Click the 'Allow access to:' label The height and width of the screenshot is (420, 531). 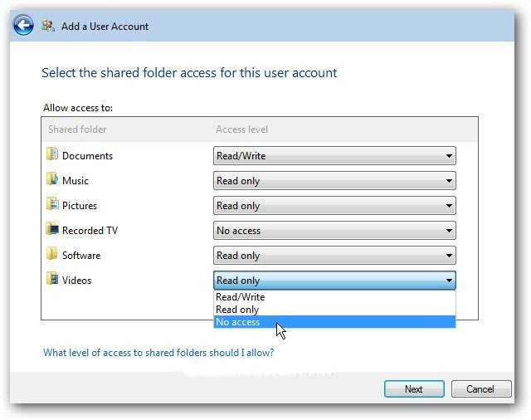click(x=78, y=108)
